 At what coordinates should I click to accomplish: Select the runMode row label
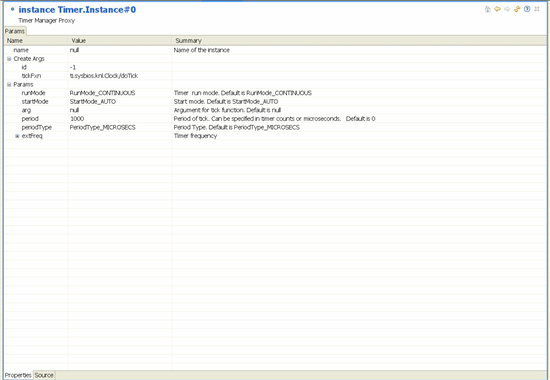point(33,93)
